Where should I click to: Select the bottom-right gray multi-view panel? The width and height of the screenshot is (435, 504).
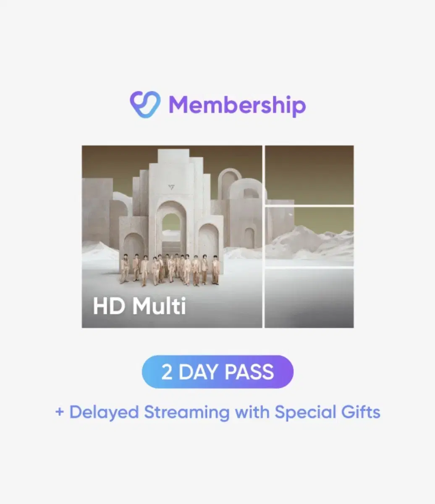click(x=309, y=298)
